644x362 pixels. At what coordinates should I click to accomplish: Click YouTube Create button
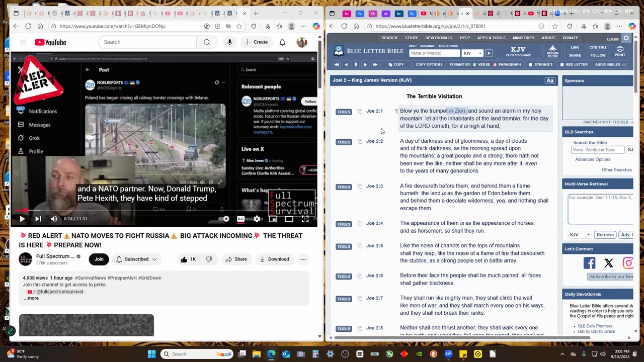pos(256,42)
